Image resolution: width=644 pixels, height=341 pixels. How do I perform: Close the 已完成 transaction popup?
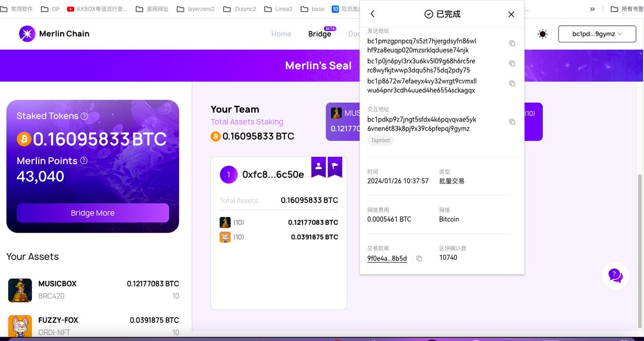click(x=511, y=14)
